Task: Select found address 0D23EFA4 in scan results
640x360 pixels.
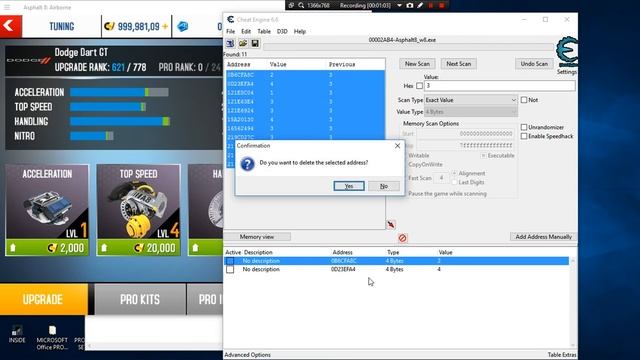Action: point(305,84)
